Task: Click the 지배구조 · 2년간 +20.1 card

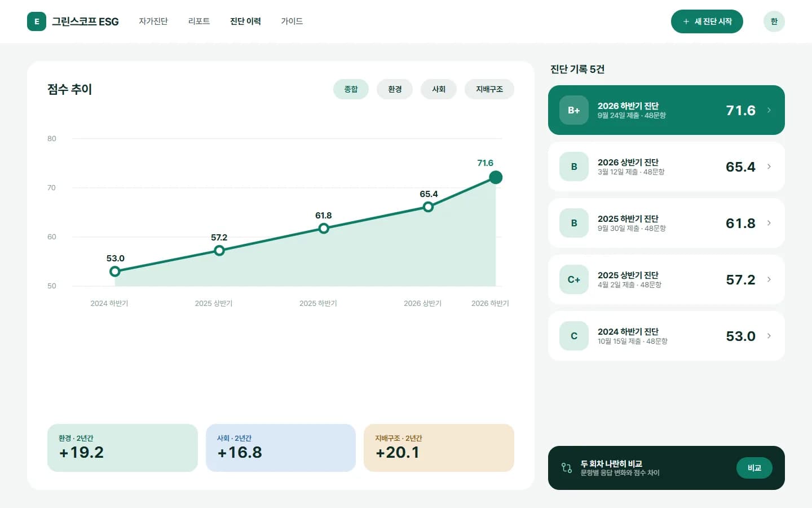Action: pos(439,448)
